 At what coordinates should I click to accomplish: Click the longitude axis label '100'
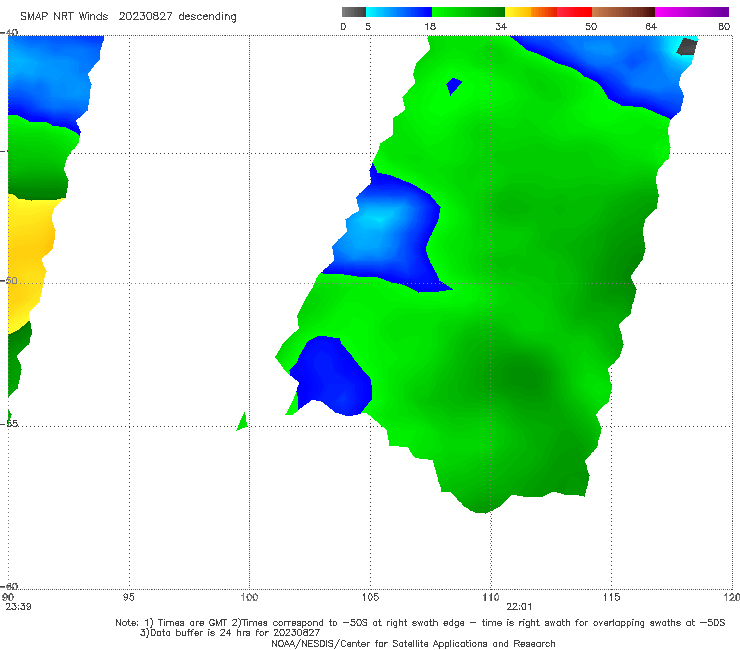(x=249, y=597)
